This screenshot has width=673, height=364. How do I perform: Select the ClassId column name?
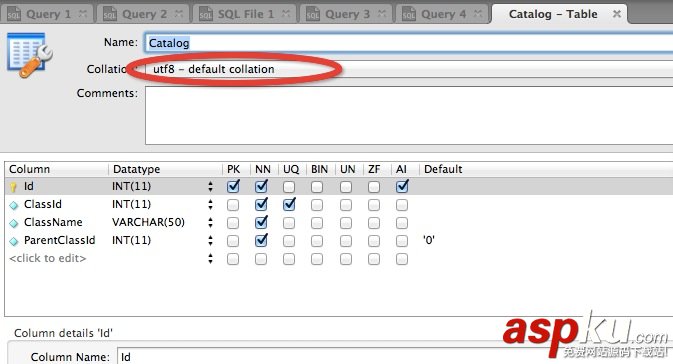click(x=43, y=204)
